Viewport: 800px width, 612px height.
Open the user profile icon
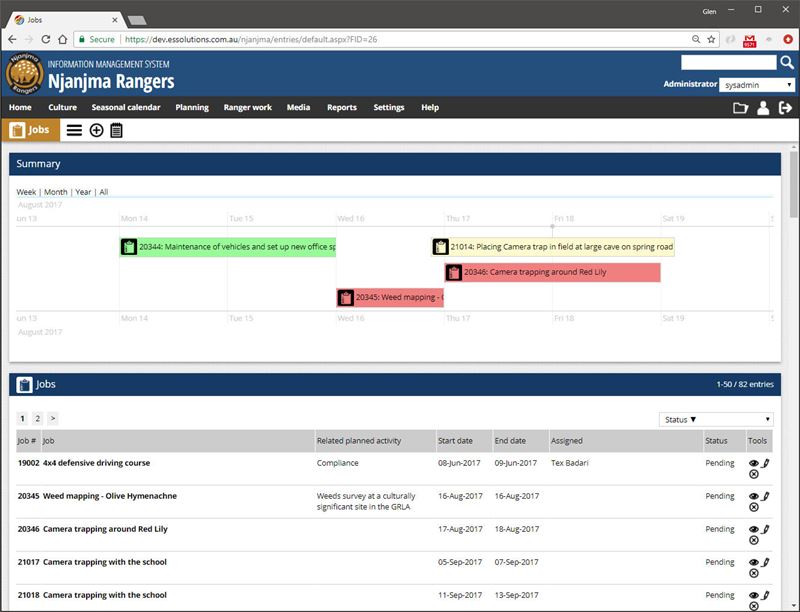(763, 108)
